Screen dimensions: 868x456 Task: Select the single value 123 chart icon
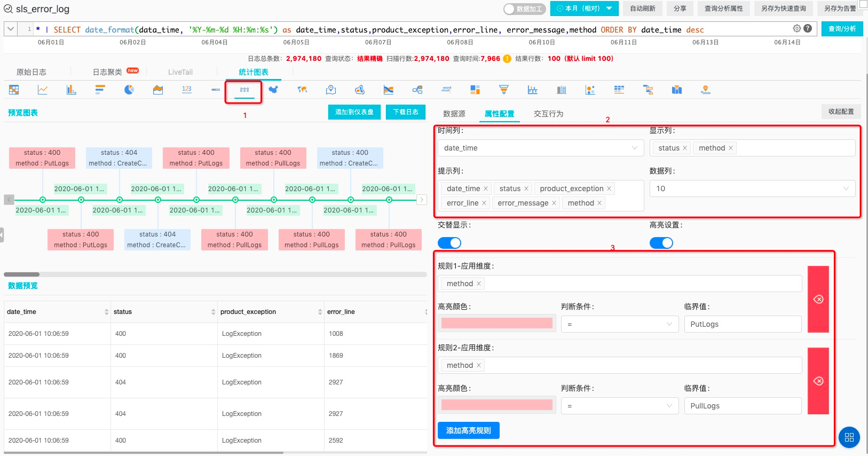coord(187,90)
